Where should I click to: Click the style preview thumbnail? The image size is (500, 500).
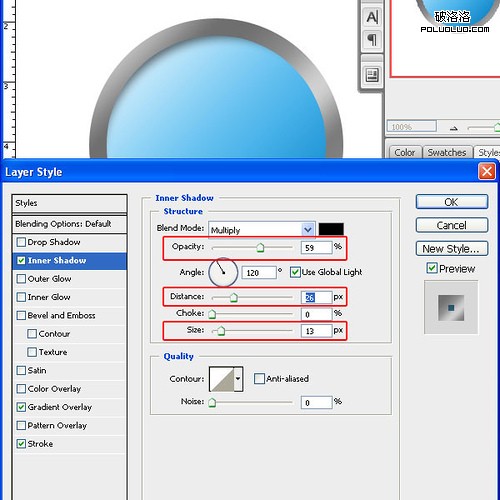coord(451,308)
